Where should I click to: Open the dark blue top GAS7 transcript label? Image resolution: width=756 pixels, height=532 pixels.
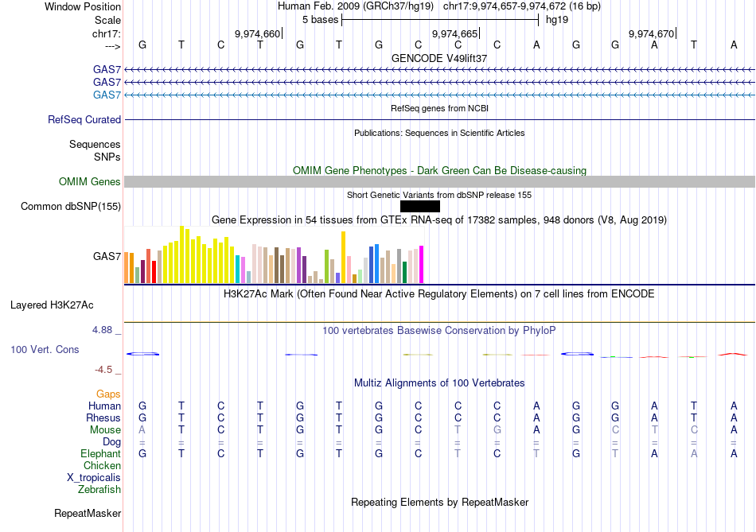(x=107, y=69)
